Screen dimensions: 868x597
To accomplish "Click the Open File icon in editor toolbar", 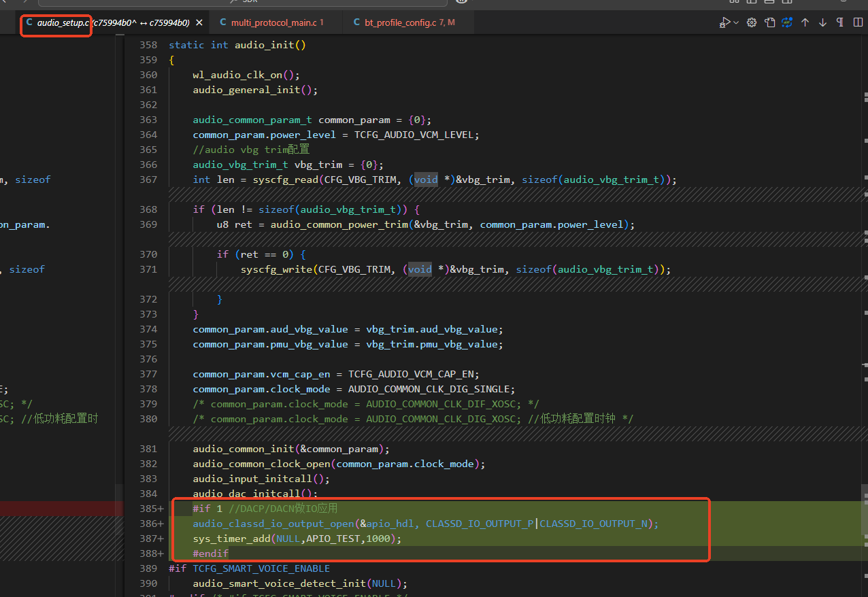I will point(769,22).
